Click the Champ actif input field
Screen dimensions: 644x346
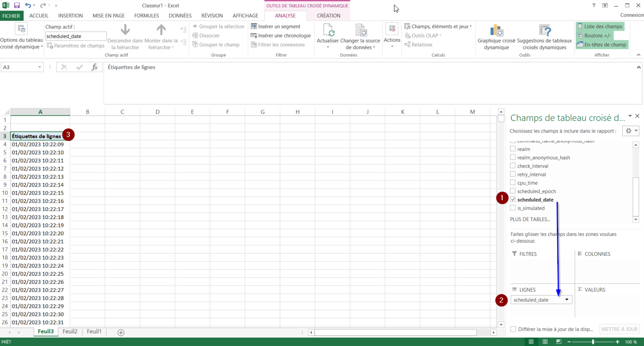pyautogui.click(x=76, y=36)
